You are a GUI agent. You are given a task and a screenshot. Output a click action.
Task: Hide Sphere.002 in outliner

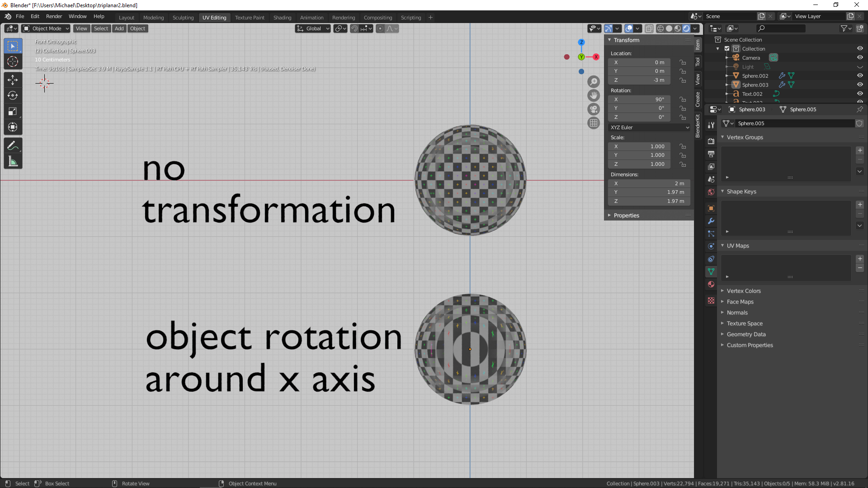860,75
